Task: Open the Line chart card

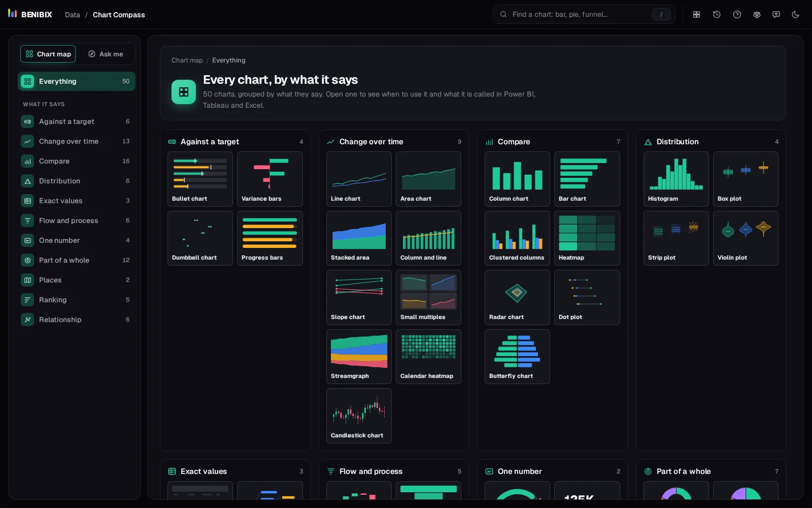Action: click(x=359, y=179)
